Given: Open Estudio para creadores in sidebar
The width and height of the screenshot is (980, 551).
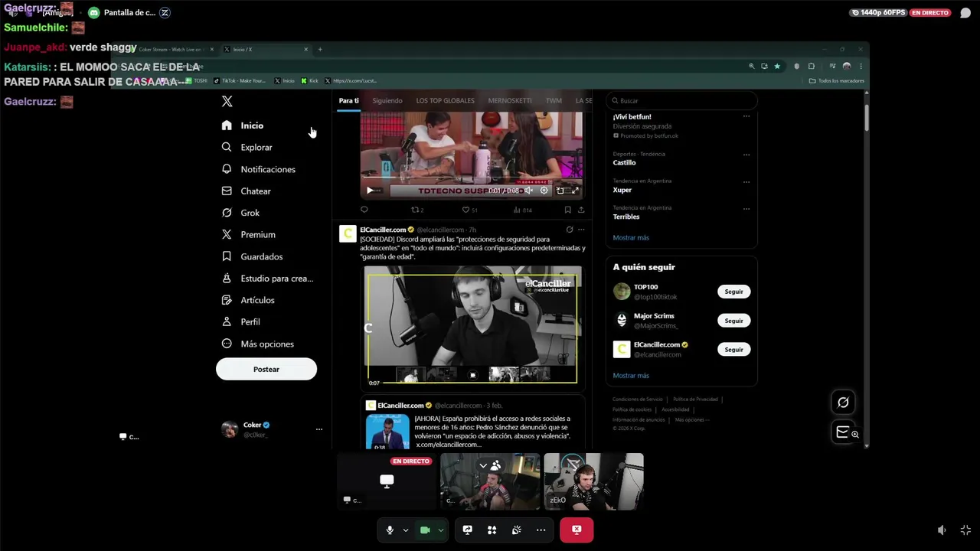Looking at the screenshot, I should click(267, 279).
